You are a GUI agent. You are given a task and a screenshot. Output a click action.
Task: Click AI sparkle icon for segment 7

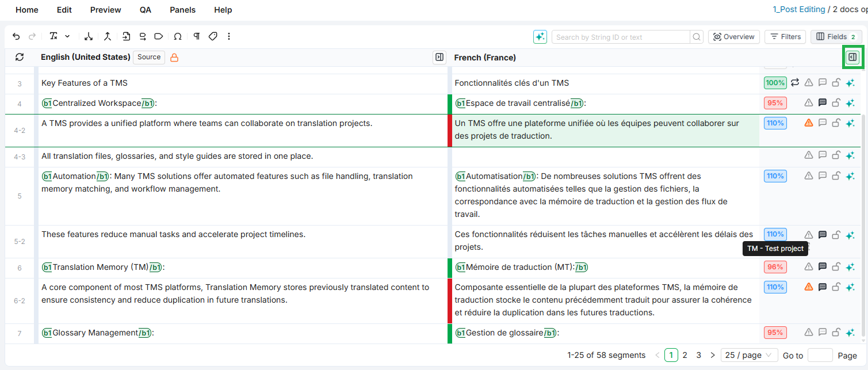coord(850,333)
